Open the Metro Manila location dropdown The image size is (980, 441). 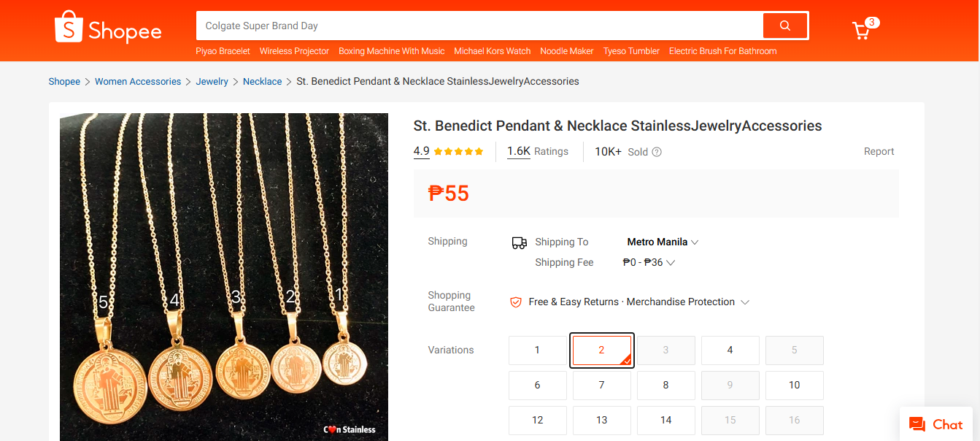click(x=661, y=242)
